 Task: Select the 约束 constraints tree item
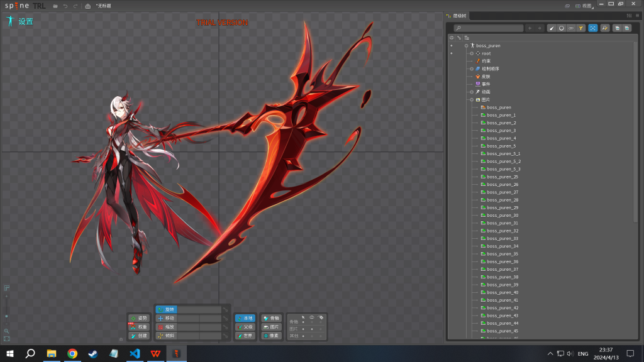[x=486, y=61]
